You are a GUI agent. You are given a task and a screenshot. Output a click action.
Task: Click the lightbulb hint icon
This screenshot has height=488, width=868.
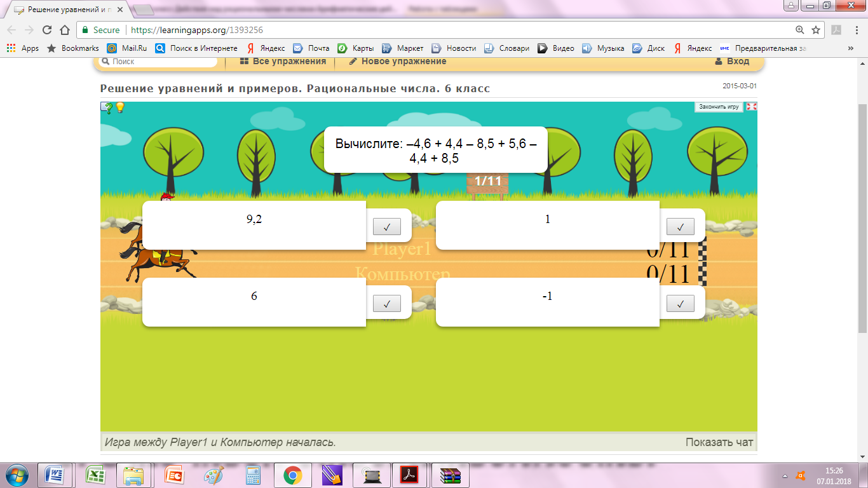tap(119, 107)
